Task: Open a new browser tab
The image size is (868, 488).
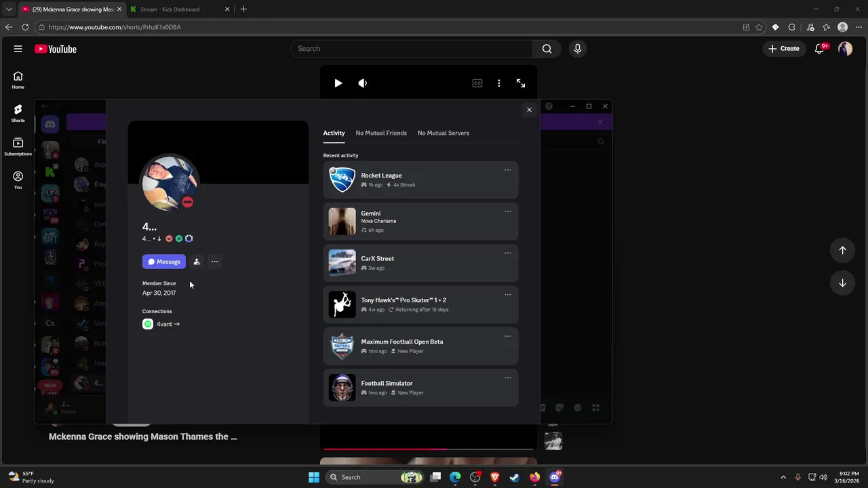Action: (243, 9)
